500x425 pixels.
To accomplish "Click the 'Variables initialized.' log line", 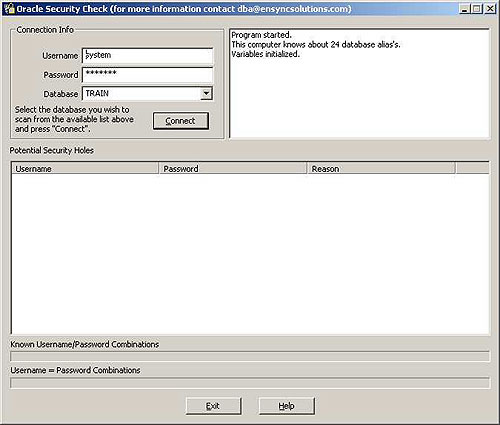I will point(265,54).
